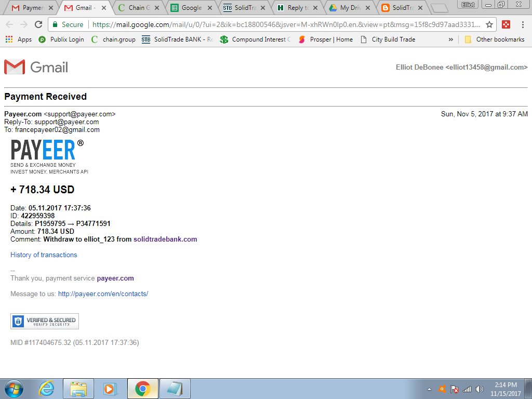
Task: Open the Apps bookmarks shortcut
Action: click(19, 39)
